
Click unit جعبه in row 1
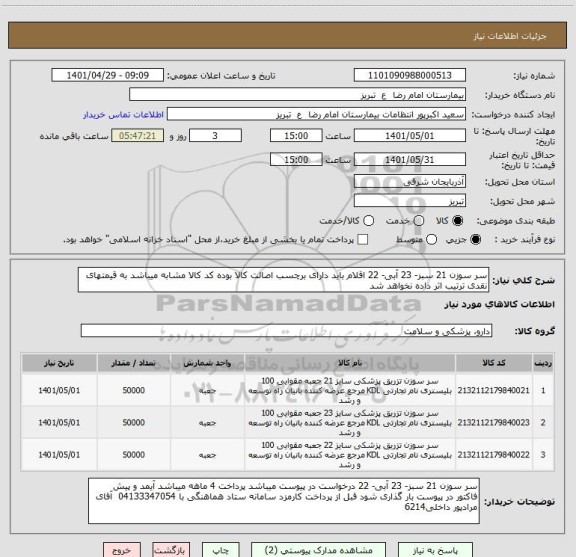tap(208, 391)
